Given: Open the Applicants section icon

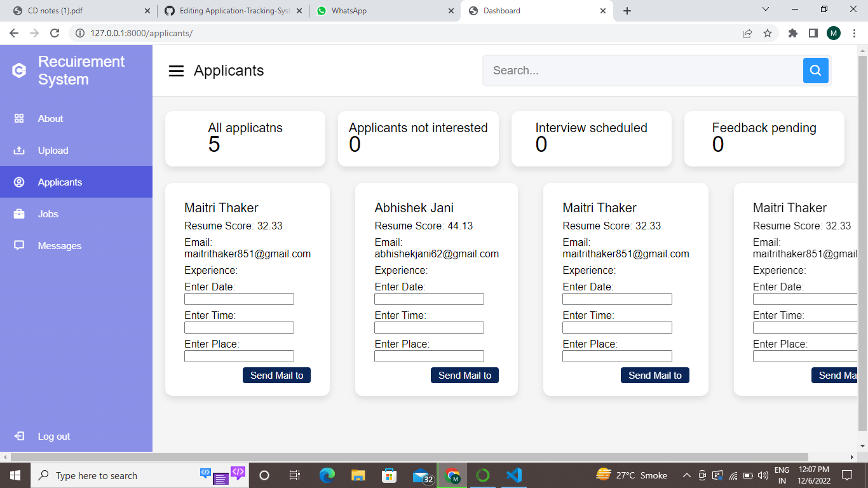Looking at the screenshot, I should (x=20, y=182).
